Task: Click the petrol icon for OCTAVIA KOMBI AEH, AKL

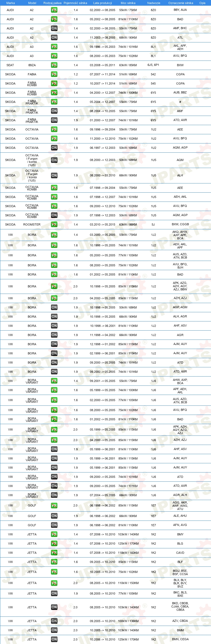Action: (x=54, y=197)
